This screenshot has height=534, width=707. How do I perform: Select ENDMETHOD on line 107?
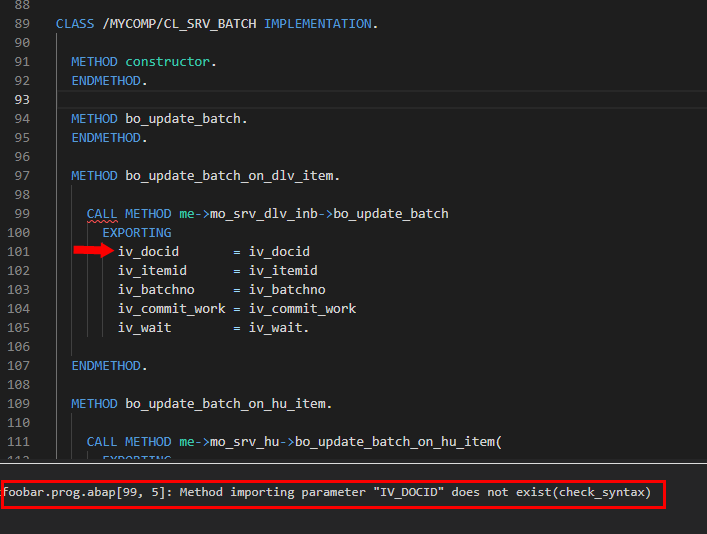click(x=106, y=365)
